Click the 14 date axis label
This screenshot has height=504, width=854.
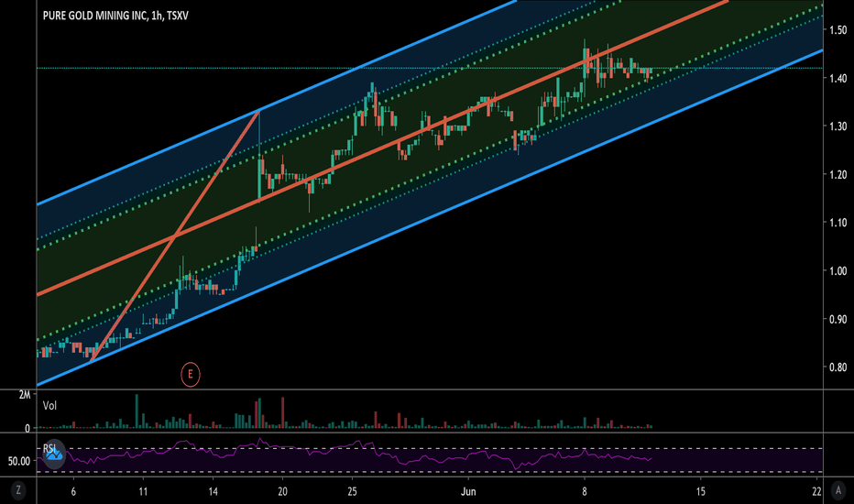click(x=213, y=491)
